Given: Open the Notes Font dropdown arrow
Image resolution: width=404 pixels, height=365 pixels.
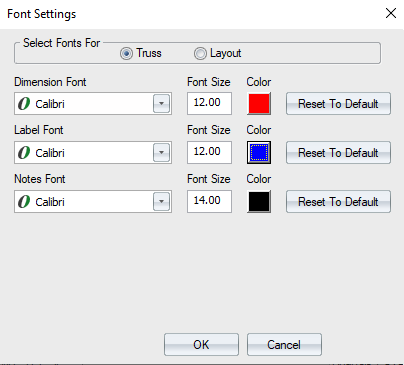Looking at the screenshot, I should 161,202.
